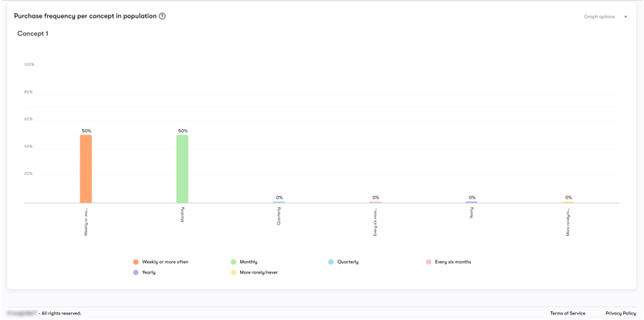Click the truncated Weekly x-axis label
The width and height of the screenshot is (644, 320).
tap(86, 221)
